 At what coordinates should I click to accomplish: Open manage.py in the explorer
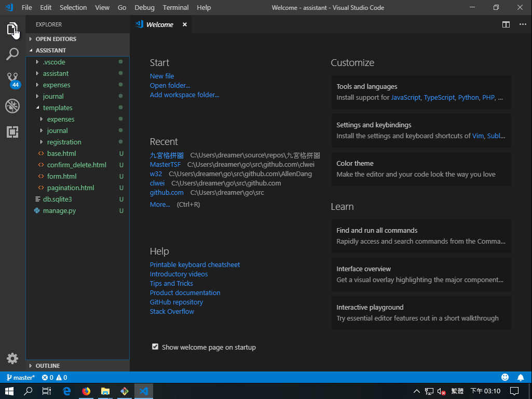pyautogui.click(x=59, y=210)
